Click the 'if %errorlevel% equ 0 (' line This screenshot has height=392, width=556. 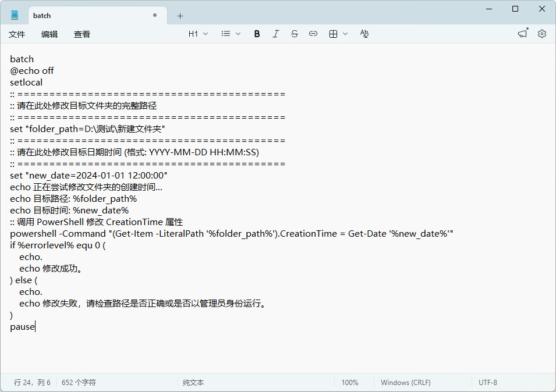tap(58, 245)
